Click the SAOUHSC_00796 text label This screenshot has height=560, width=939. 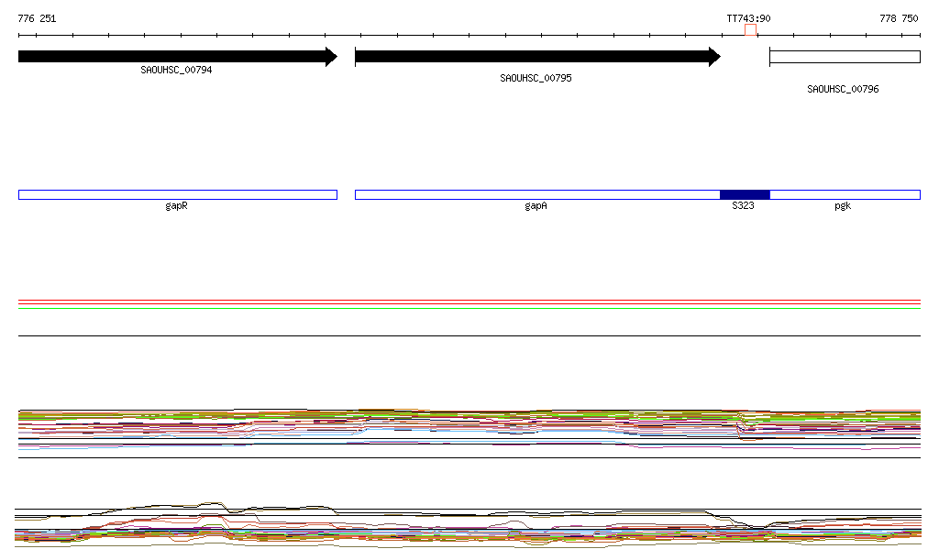(843, 89)
